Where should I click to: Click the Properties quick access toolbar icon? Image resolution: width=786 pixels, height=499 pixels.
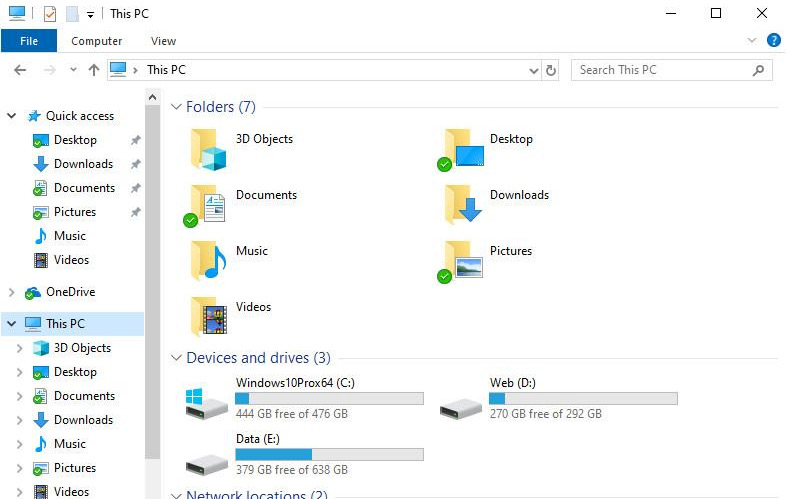click(50, 14)
